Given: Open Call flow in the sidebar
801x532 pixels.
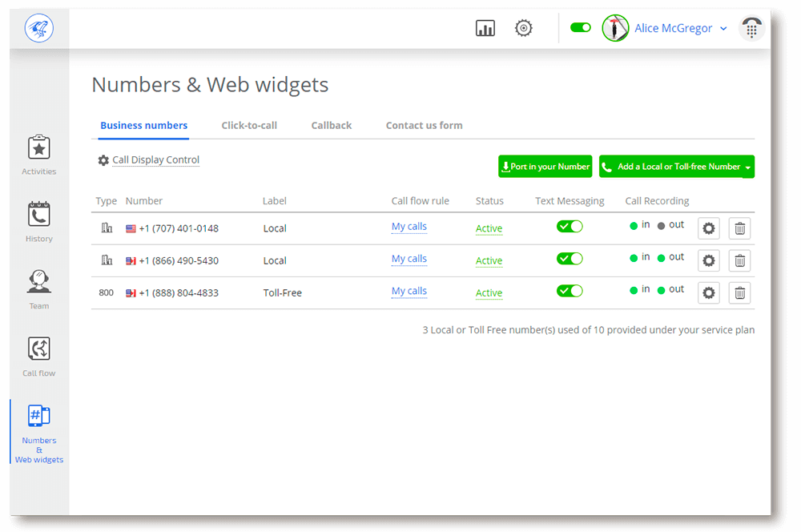Looking at the screenshot, I should [38, 357].
